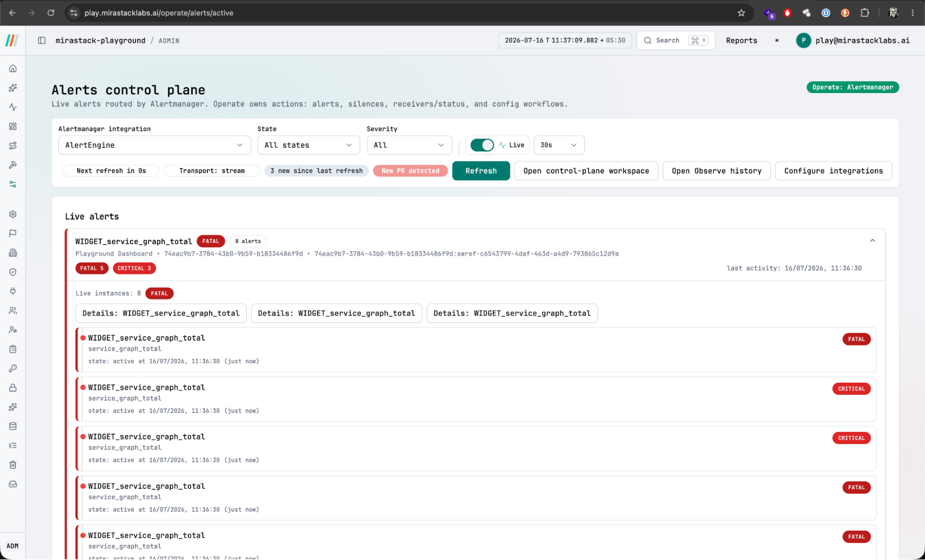Open the hammer tool icon in the sidebar
Image resolution: width=925 pixels, height=560 pixels.
tap(13, 165)
